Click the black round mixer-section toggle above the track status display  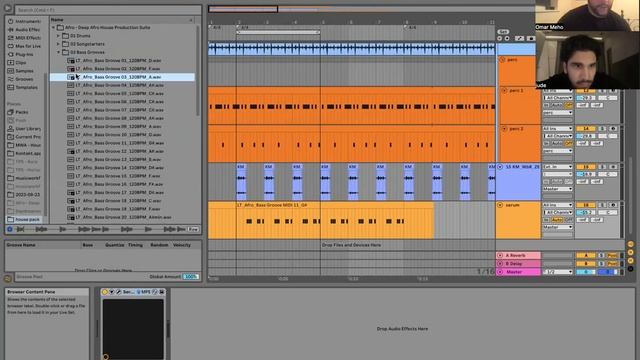click(631, 269)
